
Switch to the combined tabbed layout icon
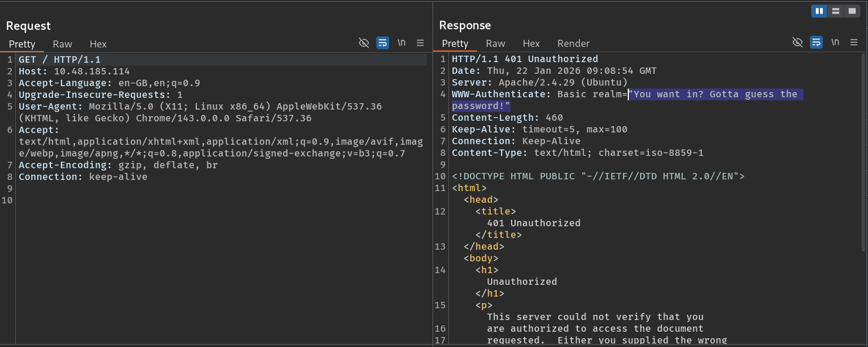tap(852, 11)
